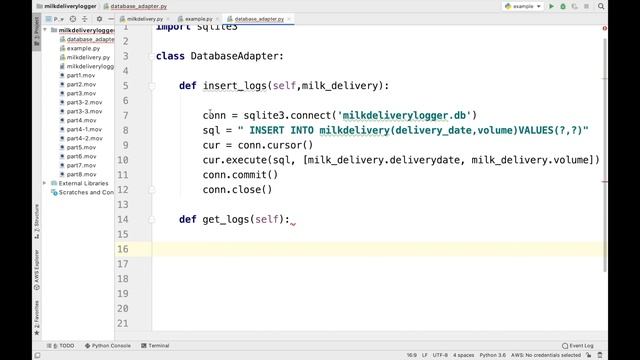Image resolution: width=640 pixels, height=360 pixels.
Task: Select part1.mov in project tree
Action: coord(77,76)
